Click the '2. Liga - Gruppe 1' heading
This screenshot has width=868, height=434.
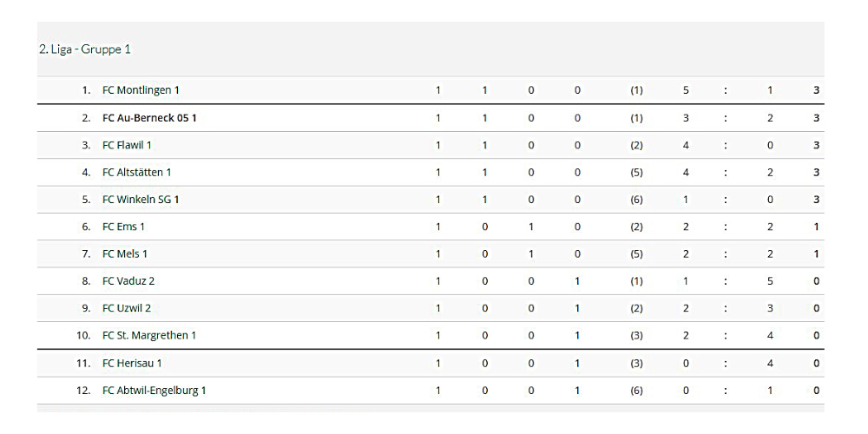point(84,49)
